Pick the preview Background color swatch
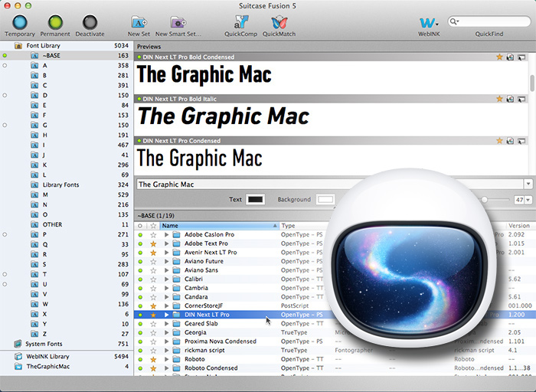The height and width of the screenshot is (392, 536). pos(325,200)
